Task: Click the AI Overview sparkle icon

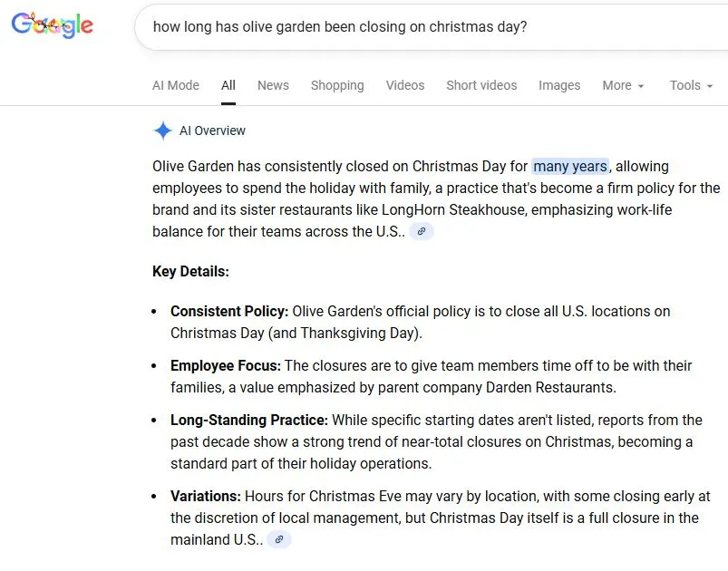Action: 162,131
